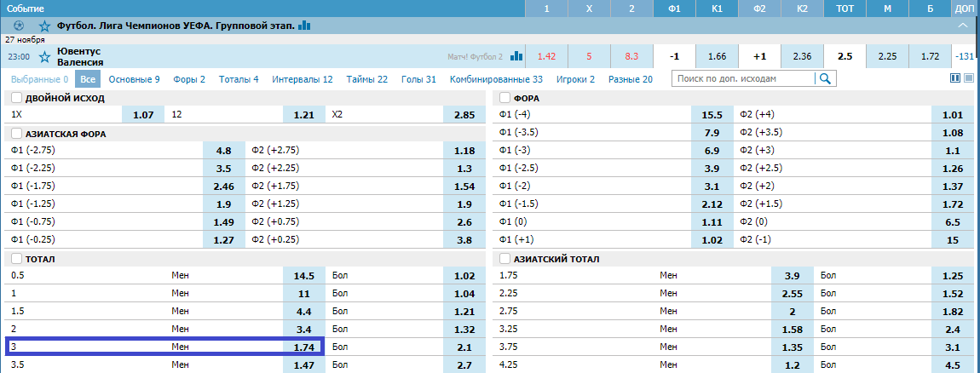Select Ф1 (-4) handicap odds 15.5
Screen dimensions: 980x373
(x=712, y=115)
